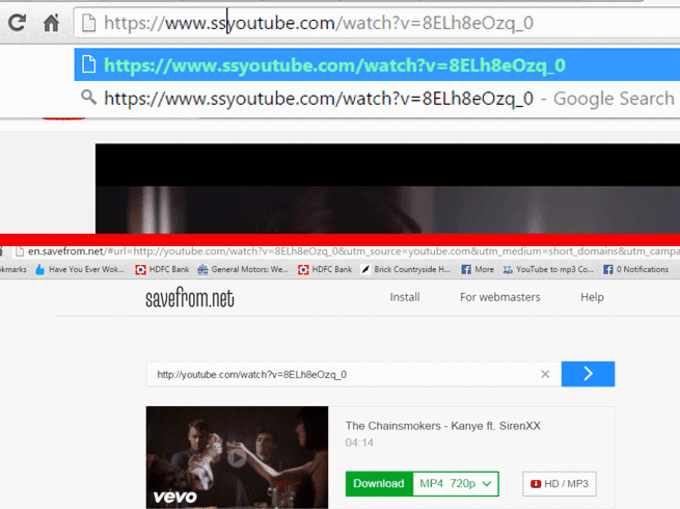Click the en.savefrom.net address bar
This screenshot has height=509, width=680.
[x=353, y=251]
